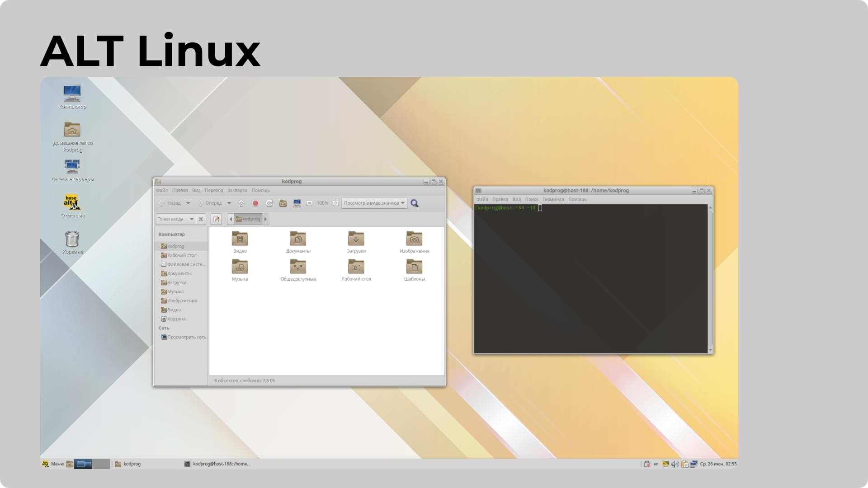Open the Изображения folder icon in main pane

click(x=414, y=242)
